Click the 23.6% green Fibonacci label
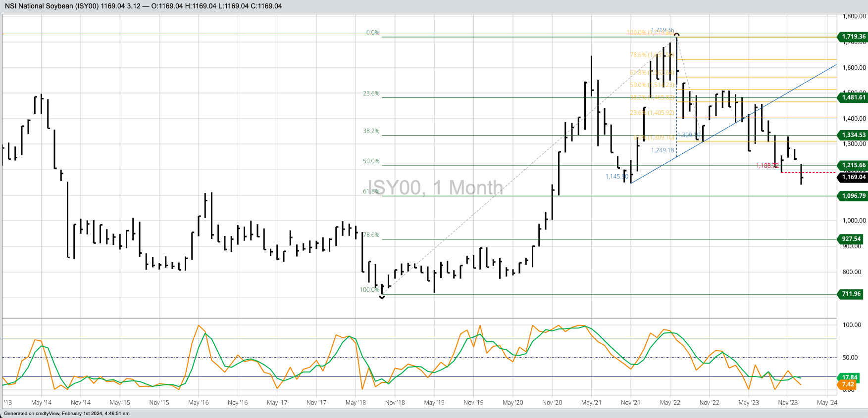 tap(371, 93)
